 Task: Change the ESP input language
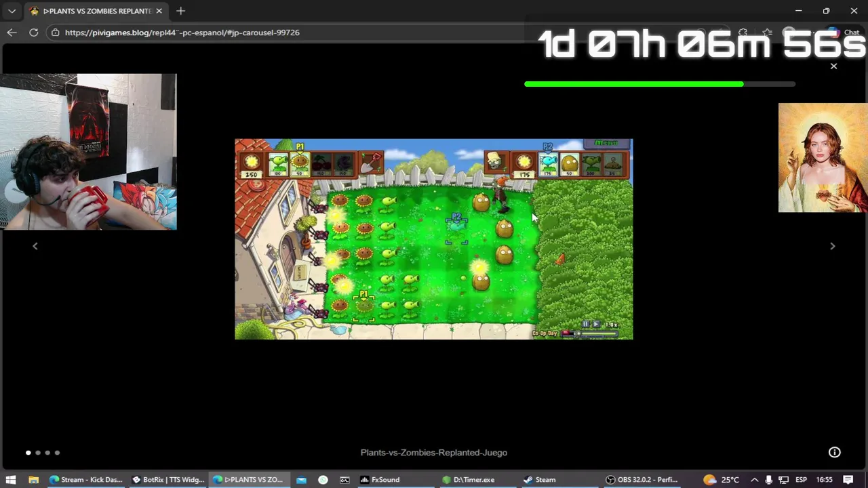pos(801,479)
